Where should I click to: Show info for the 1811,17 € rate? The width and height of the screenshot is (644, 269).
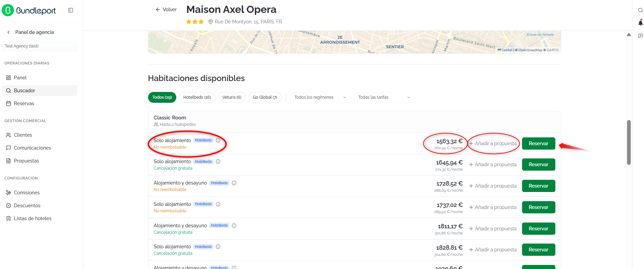click(x=234, y=226)
